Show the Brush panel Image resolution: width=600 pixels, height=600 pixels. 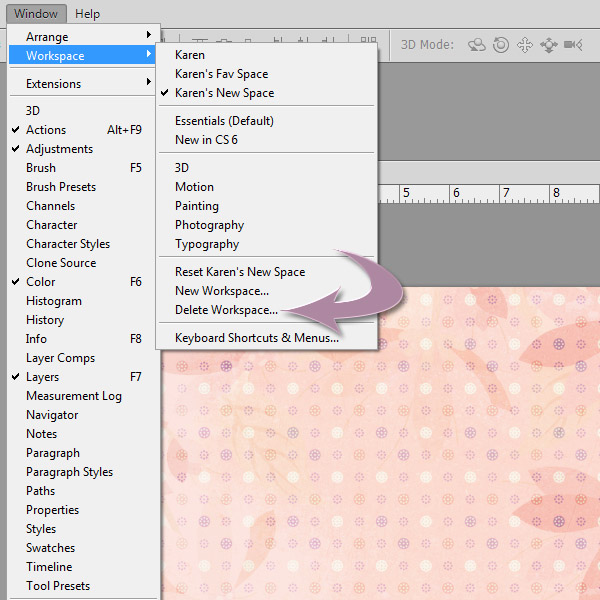[81, 168]
